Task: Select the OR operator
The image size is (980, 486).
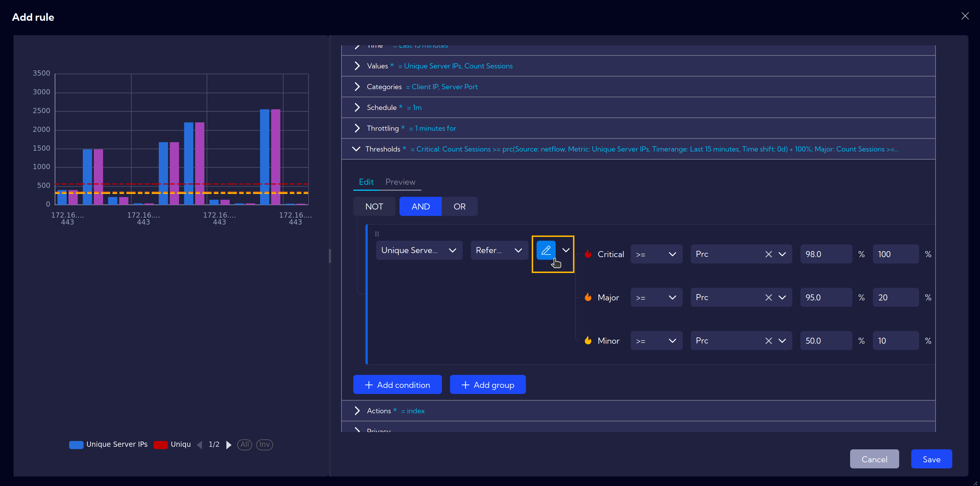Action: (459, 207)
